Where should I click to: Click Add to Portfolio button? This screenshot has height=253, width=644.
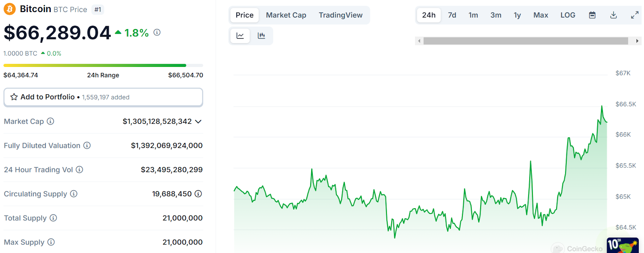(103, 97)
